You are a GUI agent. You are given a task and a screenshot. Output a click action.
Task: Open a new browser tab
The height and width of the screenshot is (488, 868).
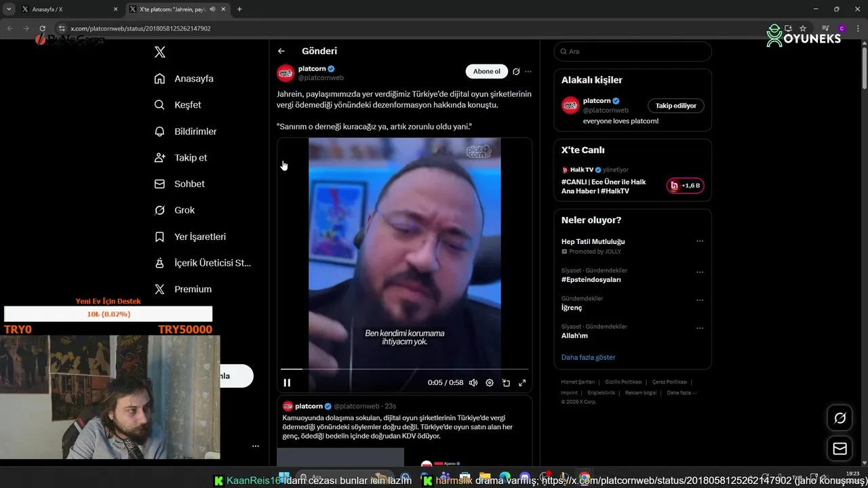coord(239,9)
